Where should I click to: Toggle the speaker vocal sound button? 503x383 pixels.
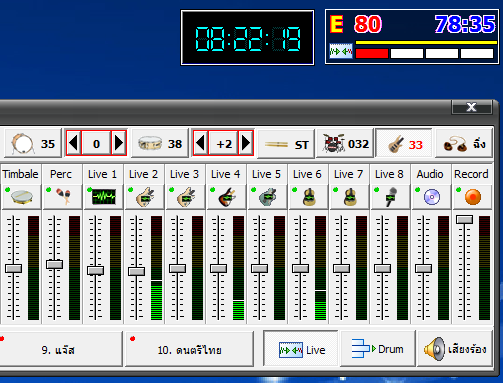(x=455, y=349)
